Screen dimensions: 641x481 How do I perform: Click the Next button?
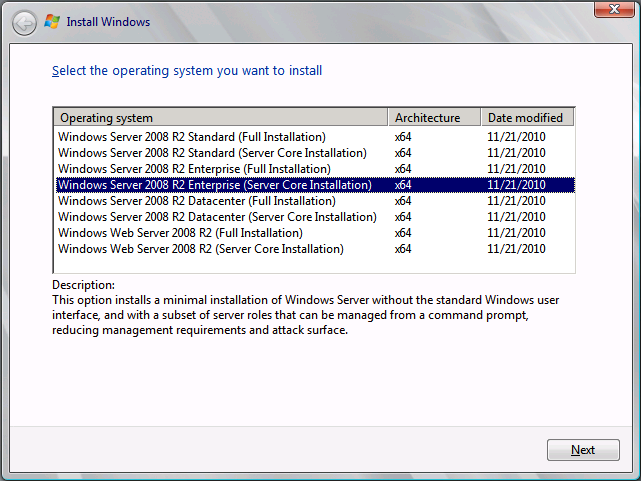pos(583,450)
